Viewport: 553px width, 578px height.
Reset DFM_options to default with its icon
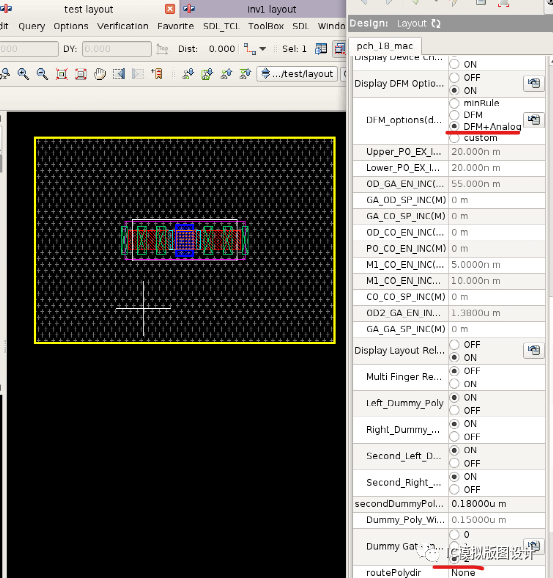pyautogui.click(x=533, y=120)
